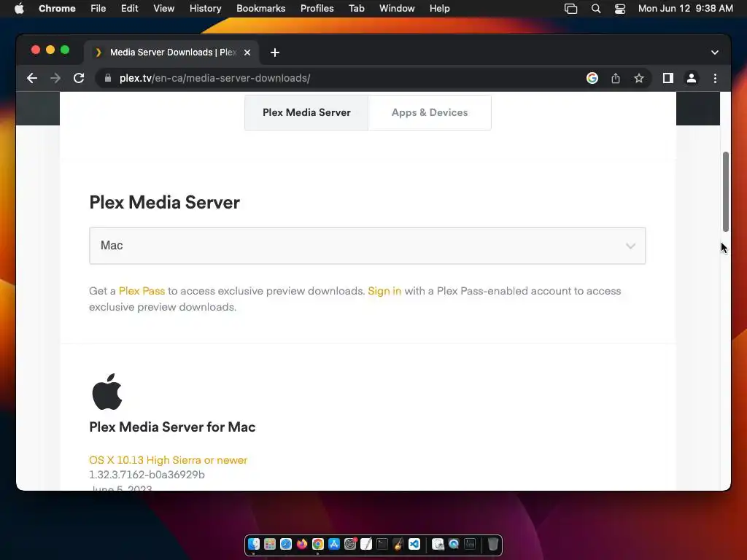747x560 pixels.
Task: Open the View menu
Action: (x=164, y=9)
